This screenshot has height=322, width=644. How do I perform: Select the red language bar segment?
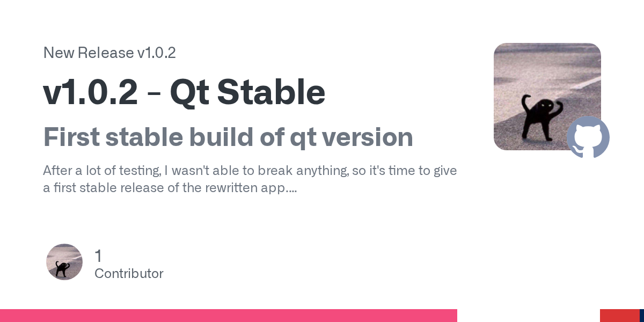tap(619, 316)
